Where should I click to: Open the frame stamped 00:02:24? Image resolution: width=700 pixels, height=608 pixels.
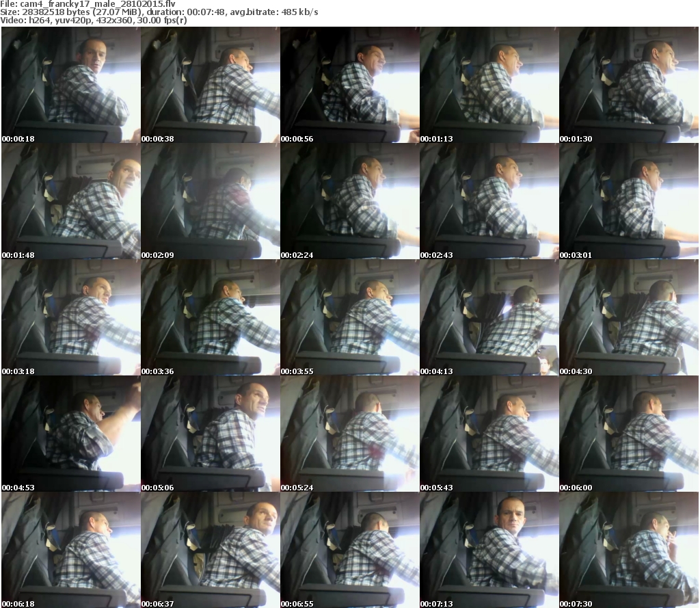(x=350, y=202)
